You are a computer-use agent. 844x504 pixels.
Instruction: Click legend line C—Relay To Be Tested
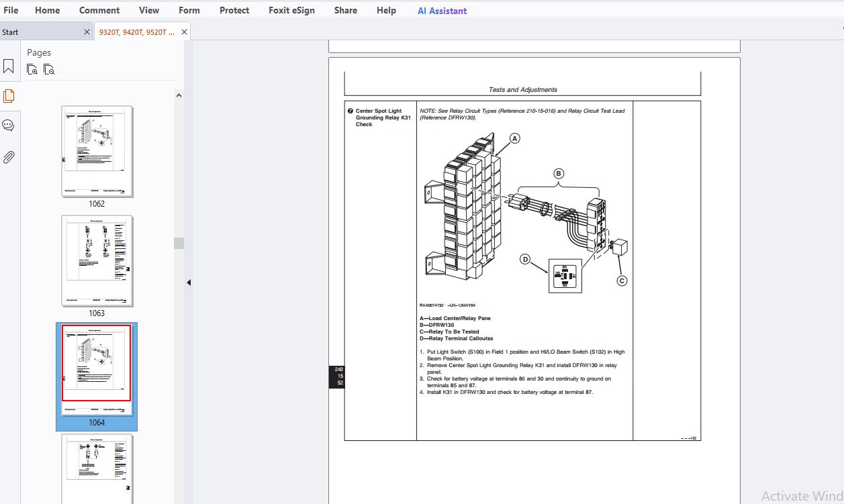[449, 332]
